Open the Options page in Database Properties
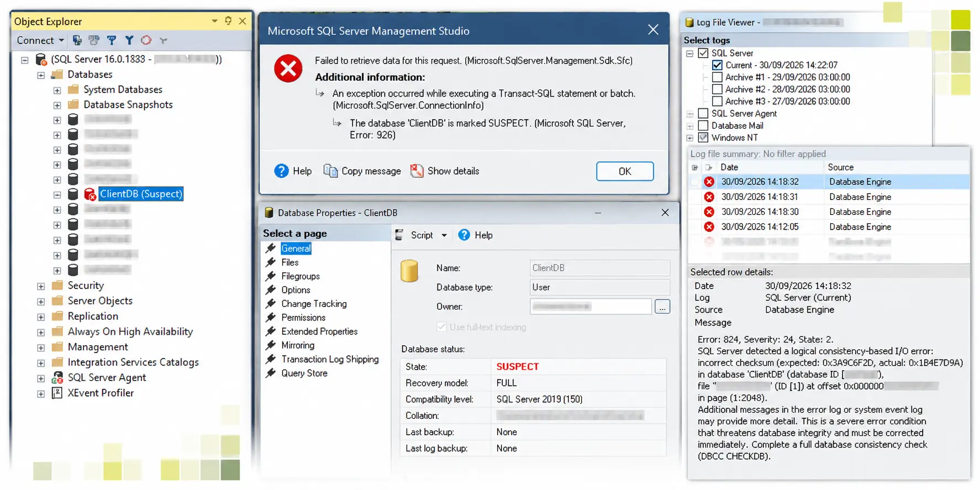This screenshot has height=490, width=980. coord(296,290)
